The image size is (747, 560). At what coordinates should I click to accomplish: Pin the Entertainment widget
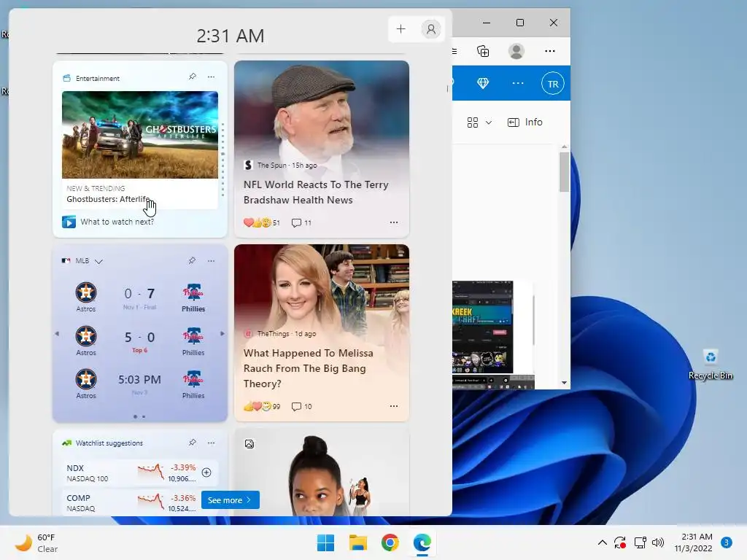point(193,77)
